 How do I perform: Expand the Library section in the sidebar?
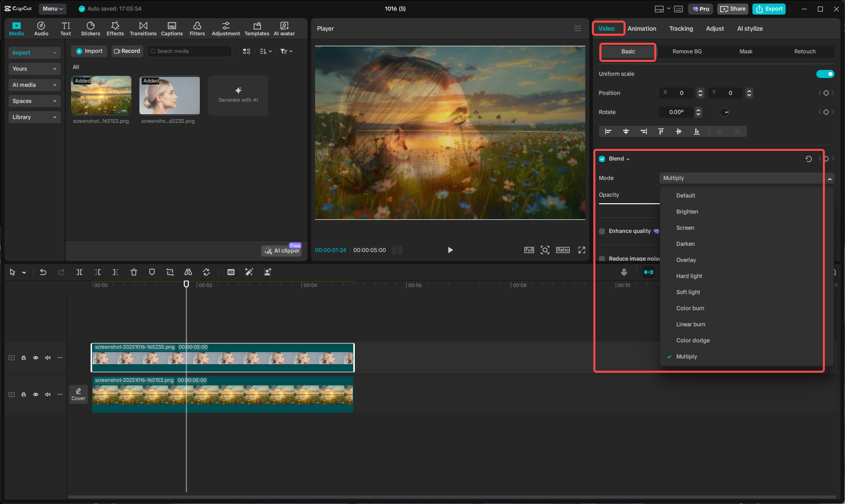(x=34, y=117)
